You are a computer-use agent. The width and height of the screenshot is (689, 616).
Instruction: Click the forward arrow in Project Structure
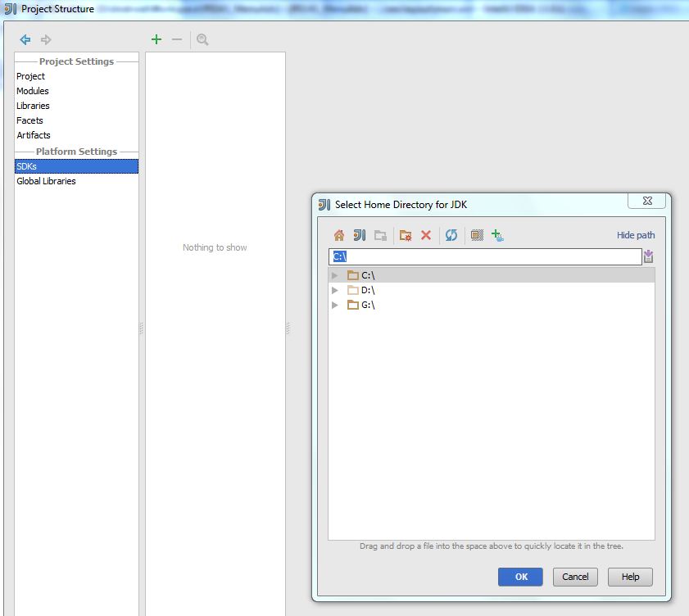(x=46, y=39)
